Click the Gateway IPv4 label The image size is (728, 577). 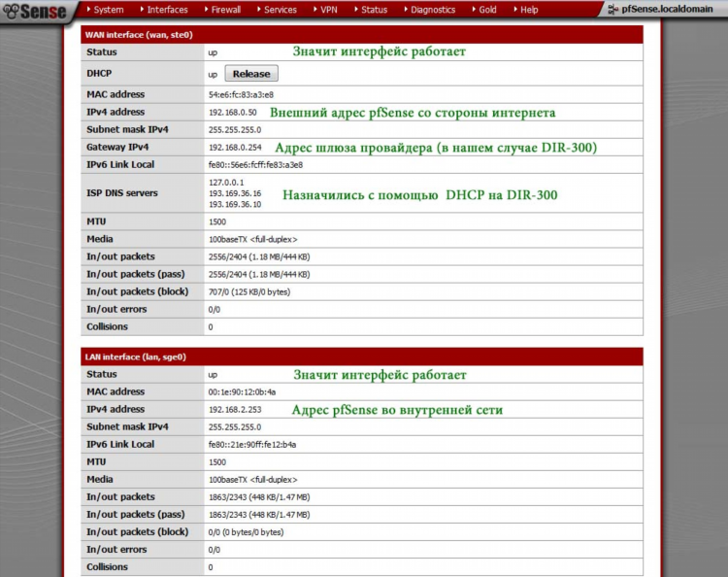[x=117, y=148]
